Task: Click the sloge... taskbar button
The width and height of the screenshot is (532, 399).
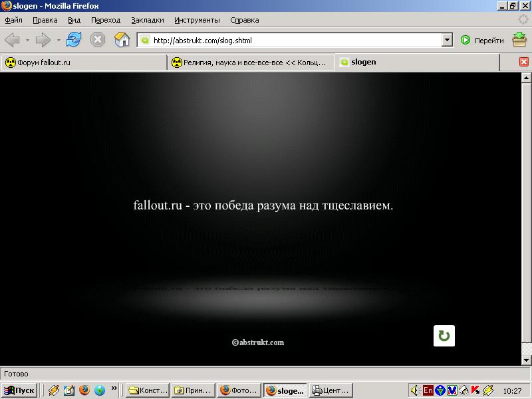Action: 285,390
